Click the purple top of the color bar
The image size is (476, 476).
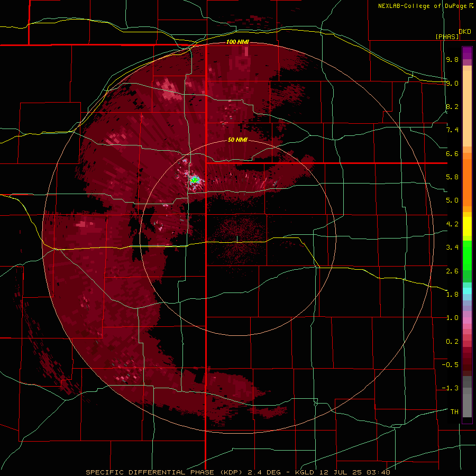tap(467, 53)
